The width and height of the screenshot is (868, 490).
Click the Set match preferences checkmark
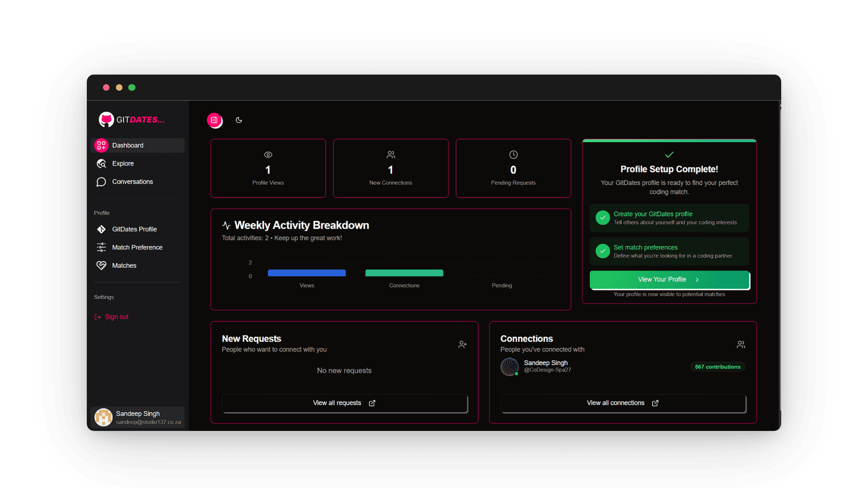(x=602, y=251)
